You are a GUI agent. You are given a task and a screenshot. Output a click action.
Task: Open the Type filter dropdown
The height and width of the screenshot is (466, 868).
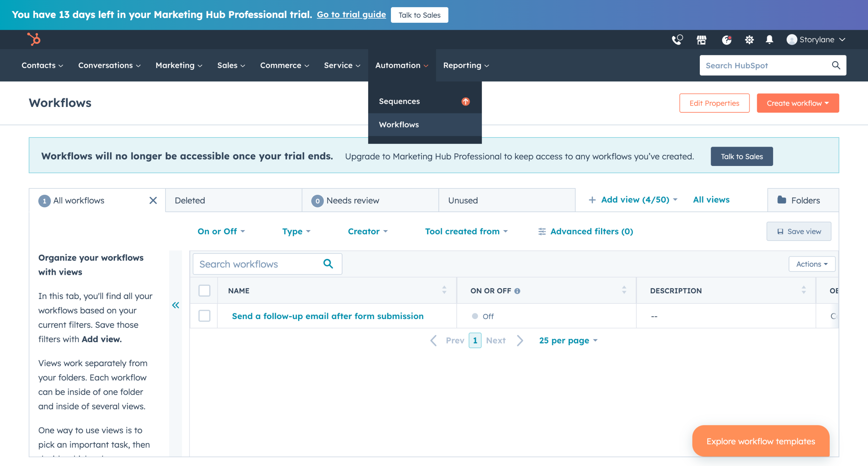point(296,231)
